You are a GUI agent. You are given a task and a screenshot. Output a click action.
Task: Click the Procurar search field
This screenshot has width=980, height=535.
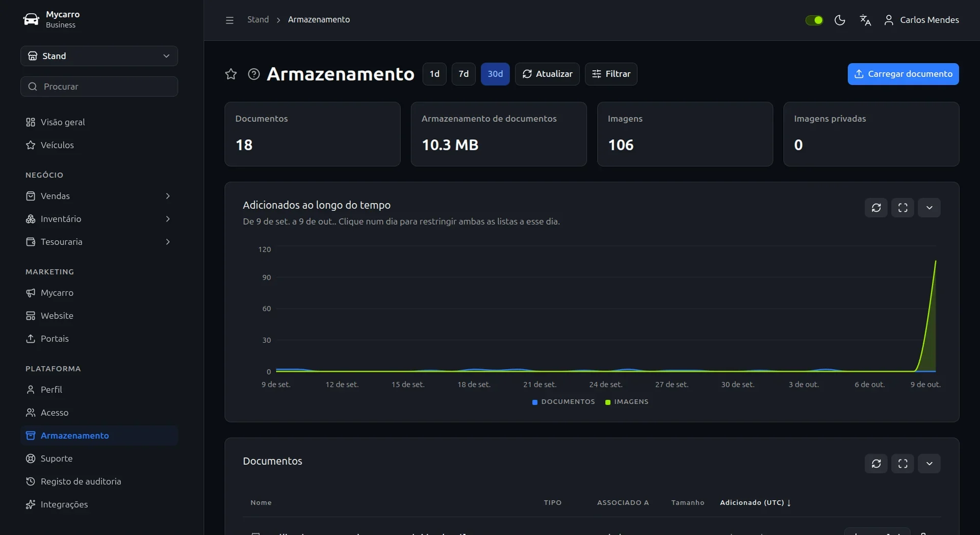(99, 87)
